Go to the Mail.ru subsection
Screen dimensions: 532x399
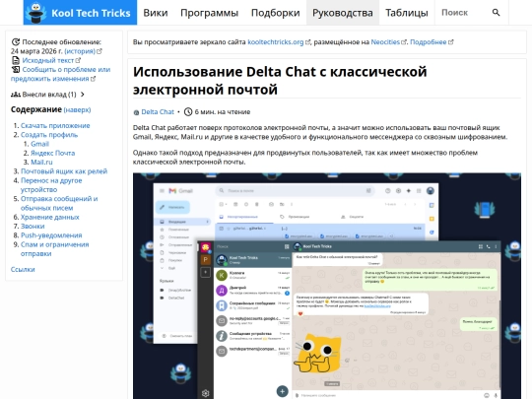click(x=41, y=163)
